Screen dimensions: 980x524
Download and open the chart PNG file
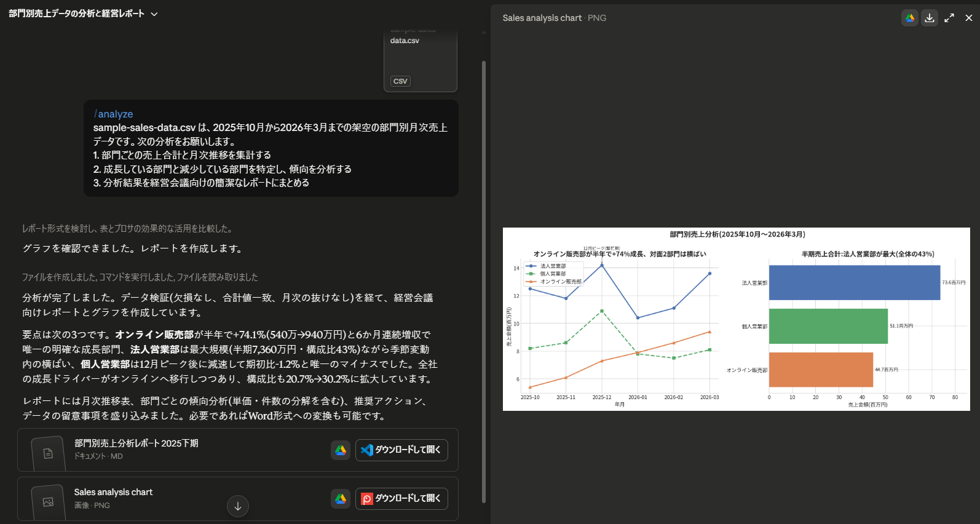click(401, 498)
